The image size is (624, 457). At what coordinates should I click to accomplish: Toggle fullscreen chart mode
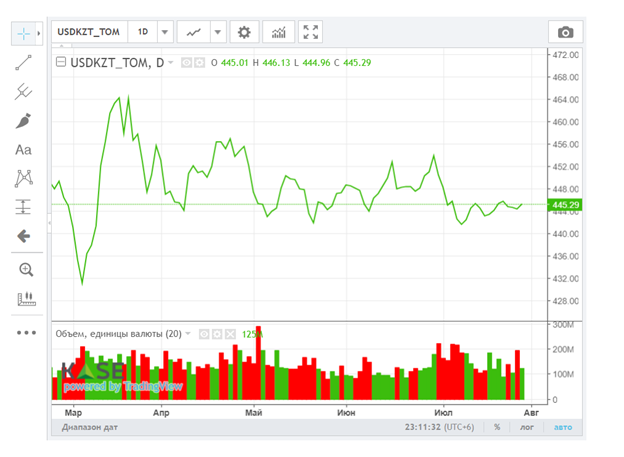pyautogui.click(x=310, y=32)
